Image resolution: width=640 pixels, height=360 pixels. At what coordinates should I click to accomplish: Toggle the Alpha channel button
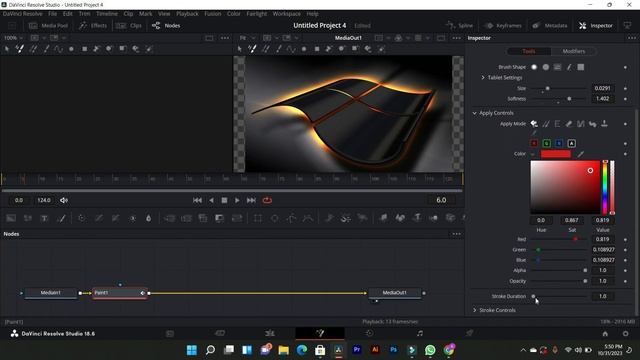click(572, 143)
